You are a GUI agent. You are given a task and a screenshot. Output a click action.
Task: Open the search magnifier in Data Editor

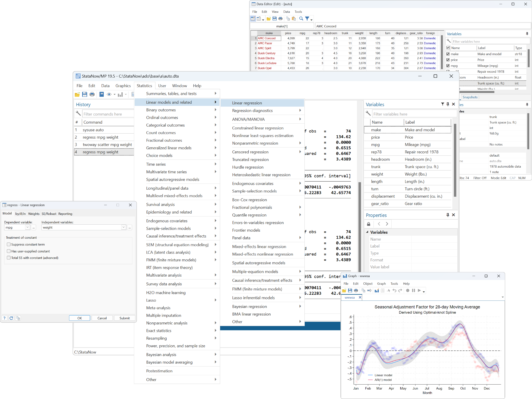click(x=301, y=18)
